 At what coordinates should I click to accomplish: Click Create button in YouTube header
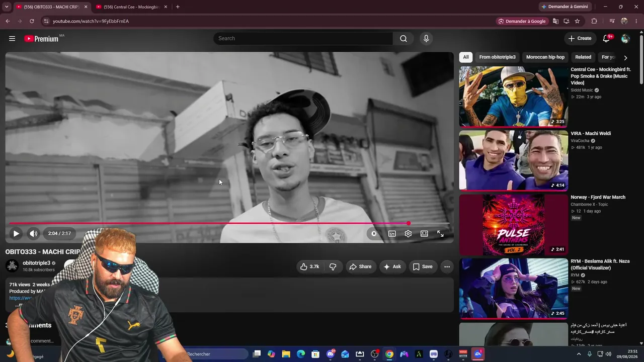pos(580,39)
